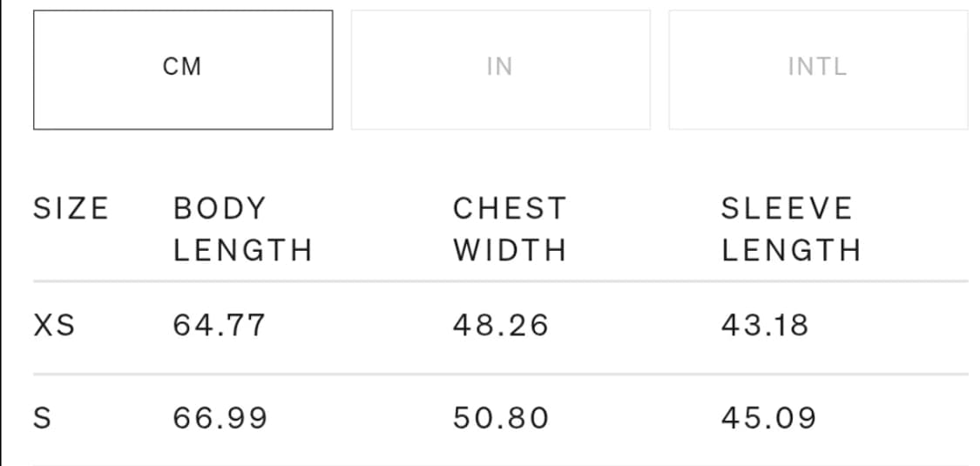Click the 45.09 sleeve length value
The image size is (980, 466).
[x=768, y=419]
